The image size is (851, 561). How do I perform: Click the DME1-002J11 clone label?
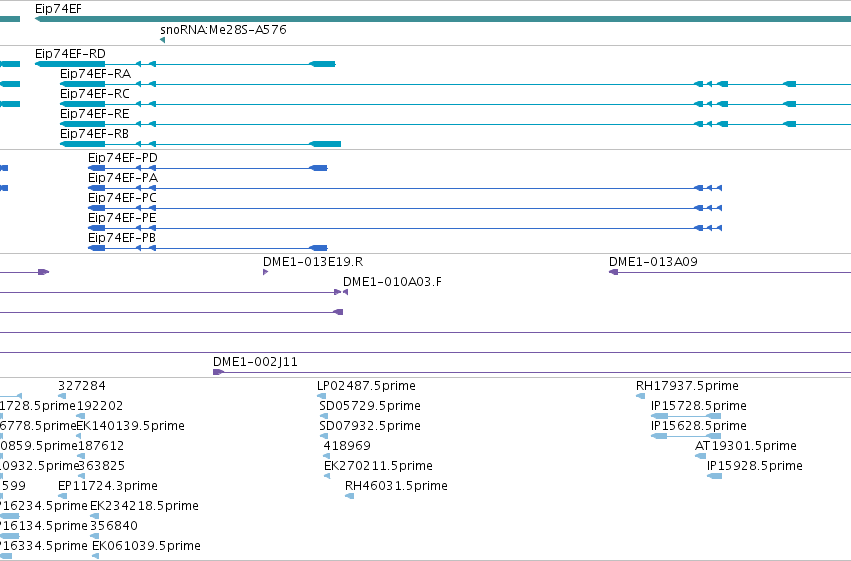[255, 362]
